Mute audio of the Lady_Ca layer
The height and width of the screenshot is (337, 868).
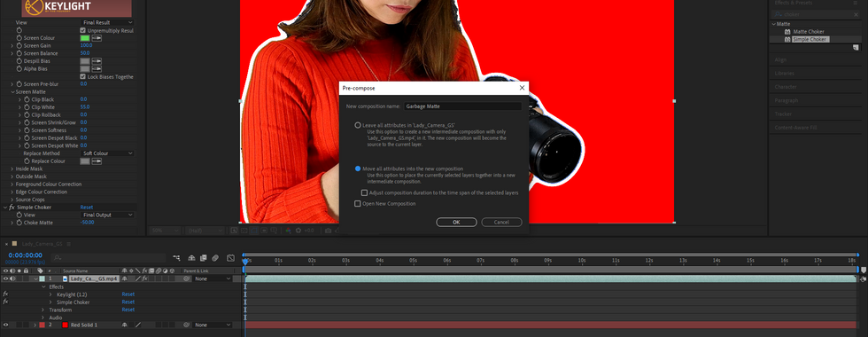click(12, 278)
